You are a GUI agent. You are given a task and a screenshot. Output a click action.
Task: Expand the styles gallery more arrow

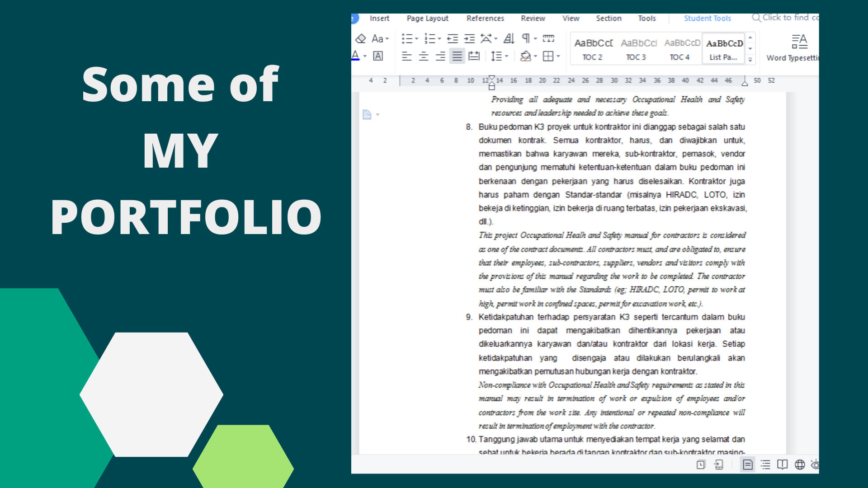click(750, 60)
